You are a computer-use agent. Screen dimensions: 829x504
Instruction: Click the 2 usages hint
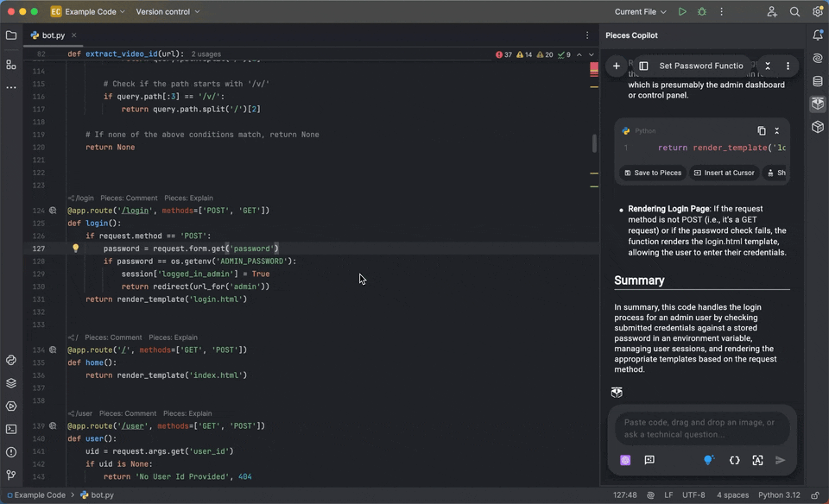(206, 54)
